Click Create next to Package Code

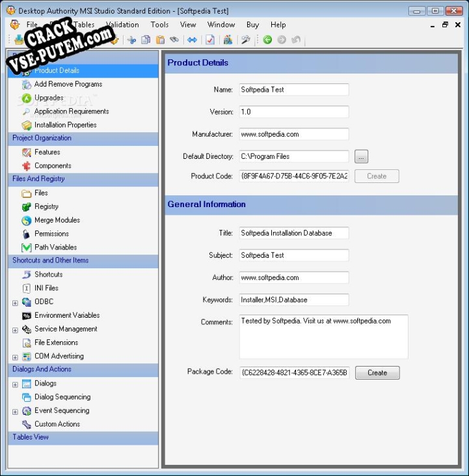pyautogui.click(x=377, y=372)
